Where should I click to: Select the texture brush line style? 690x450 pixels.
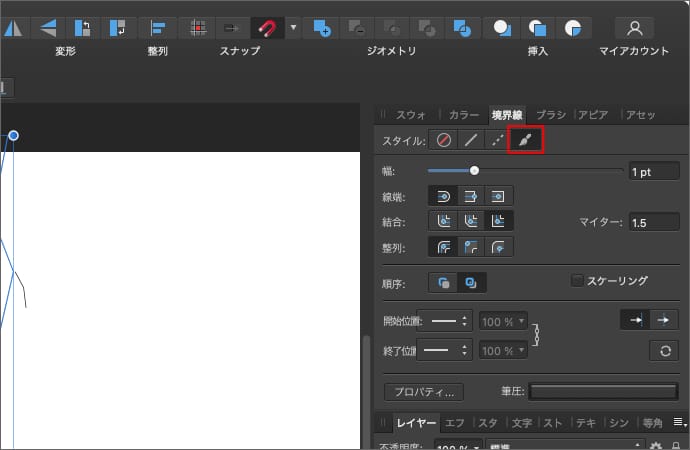(526, 141)
